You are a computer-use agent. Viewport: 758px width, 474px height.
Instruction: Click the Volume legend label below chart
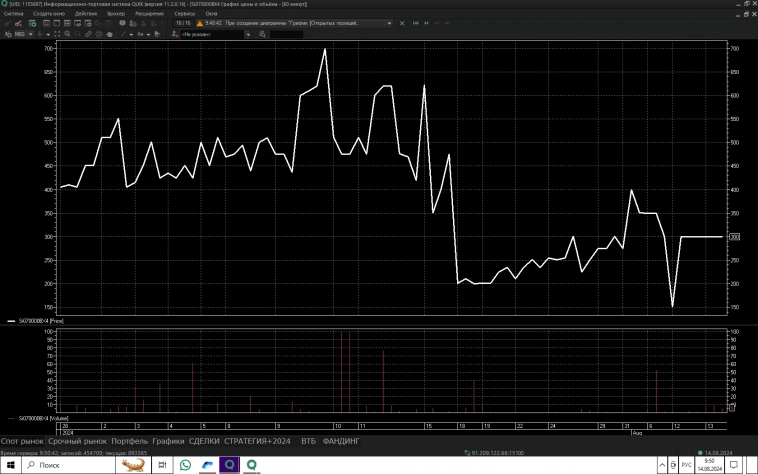[42, 417]
